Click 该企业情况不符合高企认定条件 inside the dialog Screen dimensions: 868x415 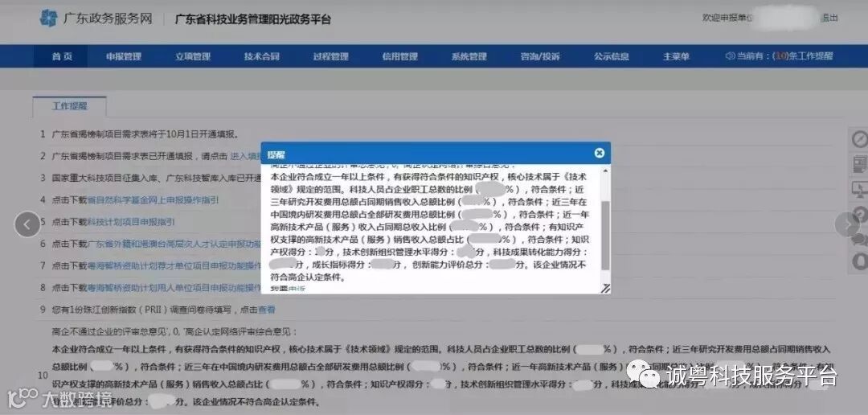(x=429, y=272)
